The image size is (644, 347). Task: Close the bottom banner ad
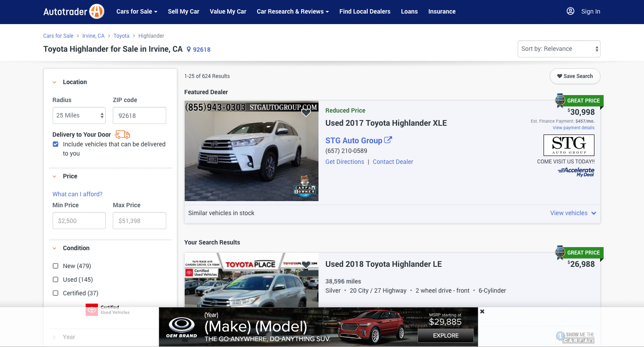482,312
